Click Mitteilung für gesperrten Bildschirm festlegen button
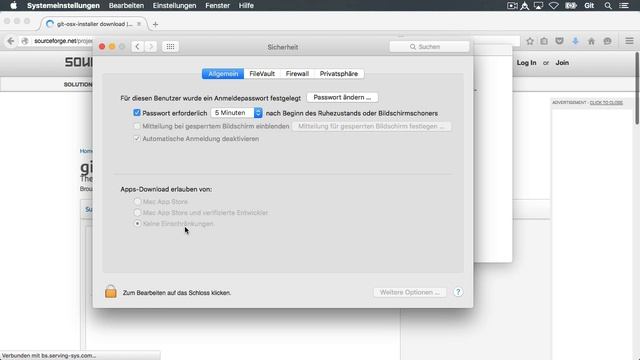Screen dimensions: 640x360 [x=371, y=126]
